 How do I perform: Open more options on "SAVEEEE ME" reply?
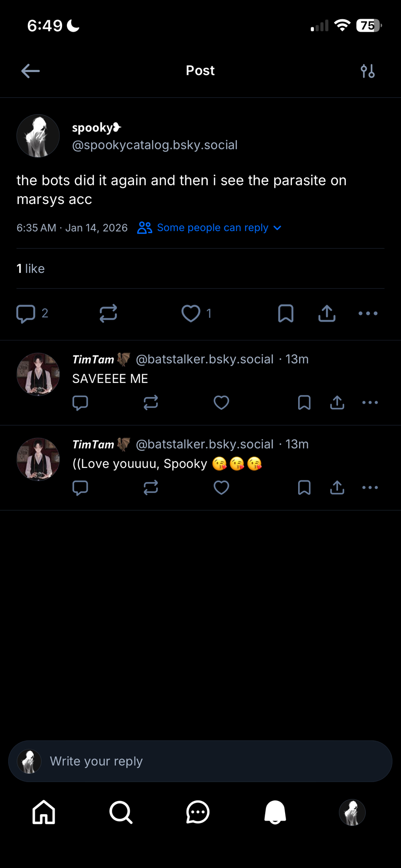370,403
